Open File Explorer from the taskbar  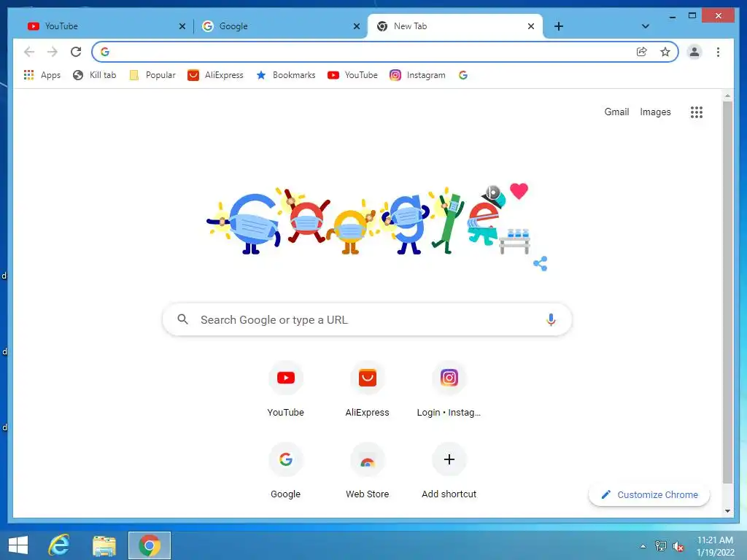pyautogui.click(x=104, y=545)
